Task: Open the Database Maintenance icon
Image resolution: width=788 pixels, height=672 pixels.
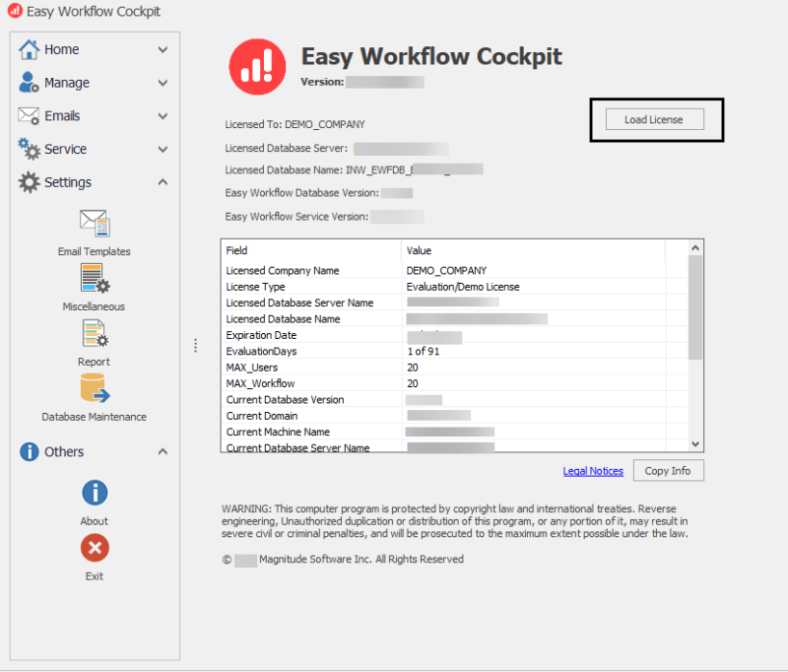Action: click(95, 389)
